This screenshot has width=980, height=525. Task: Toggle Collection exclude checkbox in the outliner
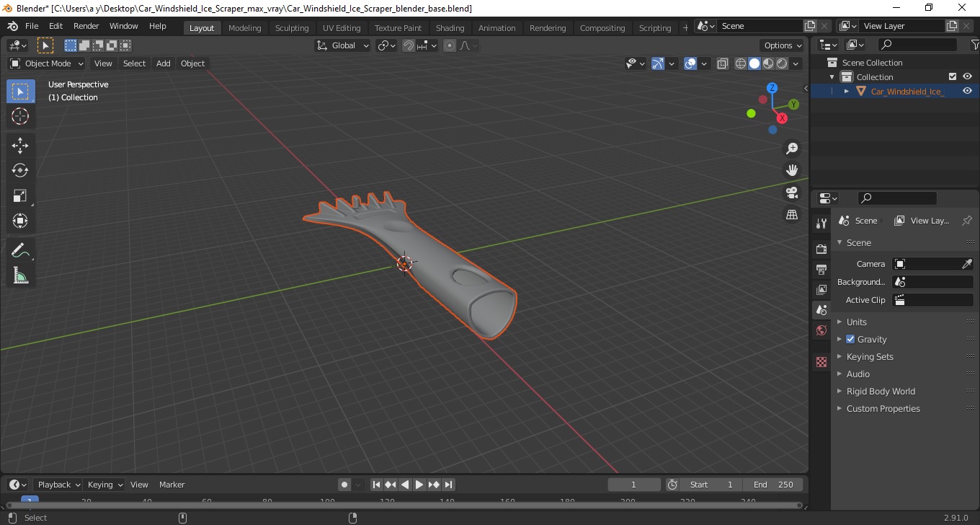click(953, 76)
